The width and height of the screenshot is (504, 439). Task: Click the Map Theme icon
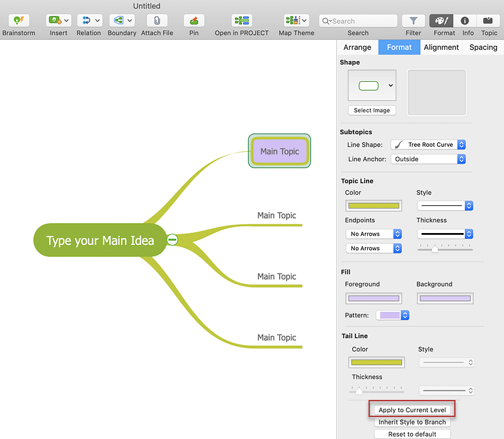pos(293,21)
